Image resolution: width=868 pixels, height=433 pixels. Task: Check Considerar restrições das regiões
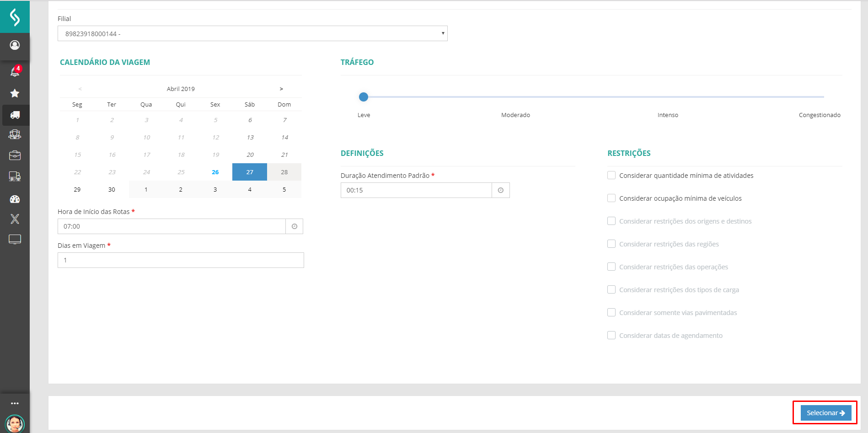611,244
